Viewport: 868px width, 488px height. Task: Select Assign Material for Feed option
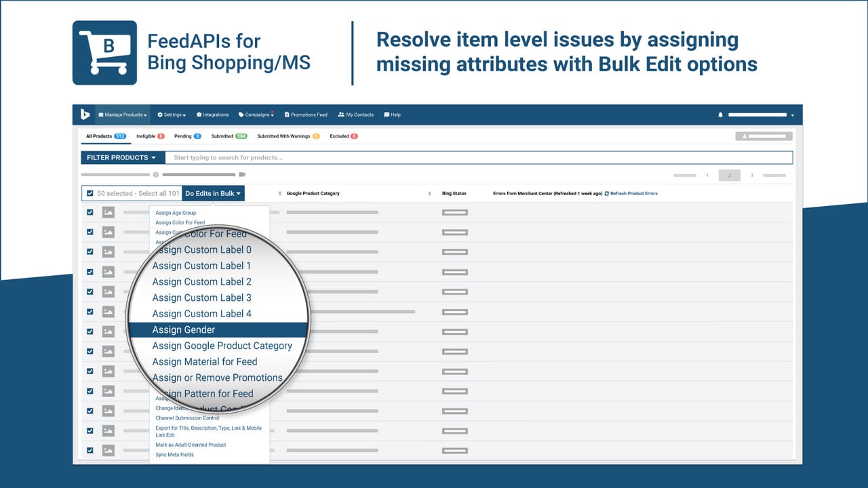pyautogui.click(x=205, y=362)
